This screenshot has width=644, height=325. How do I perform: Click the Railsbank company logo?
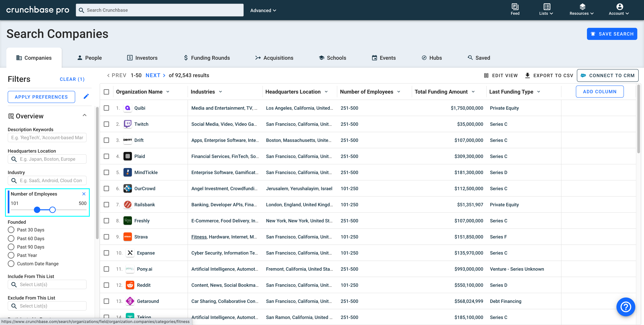pyautogui.click(x=128, y=205)
